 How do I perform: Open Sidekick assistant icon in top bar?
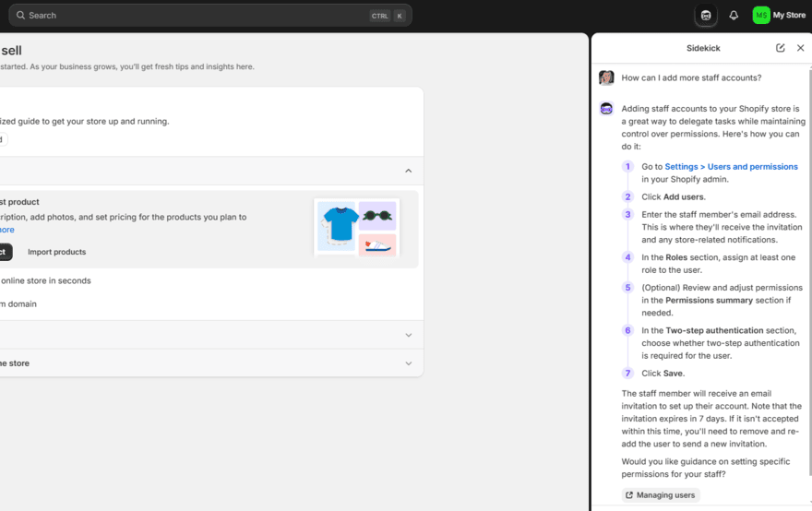(x=706, y=16)
